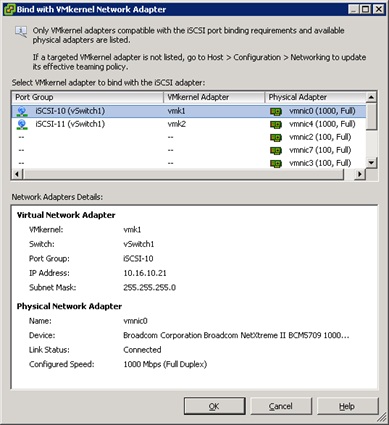Click the horizontal scrollbar thumb of adapter list
Viewport: 389px width, 425px height.
183,174
